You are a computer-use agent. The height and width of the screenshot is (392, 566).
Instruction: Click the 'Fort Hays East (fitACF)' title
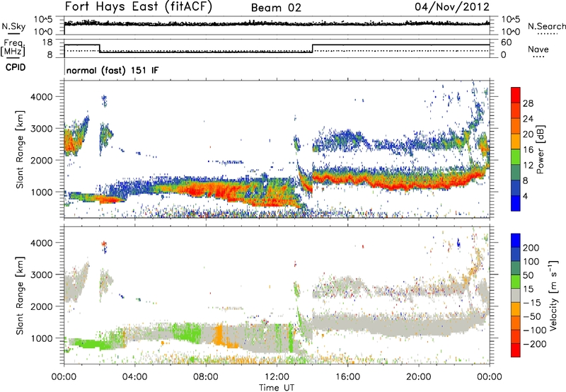pos(139,7)
